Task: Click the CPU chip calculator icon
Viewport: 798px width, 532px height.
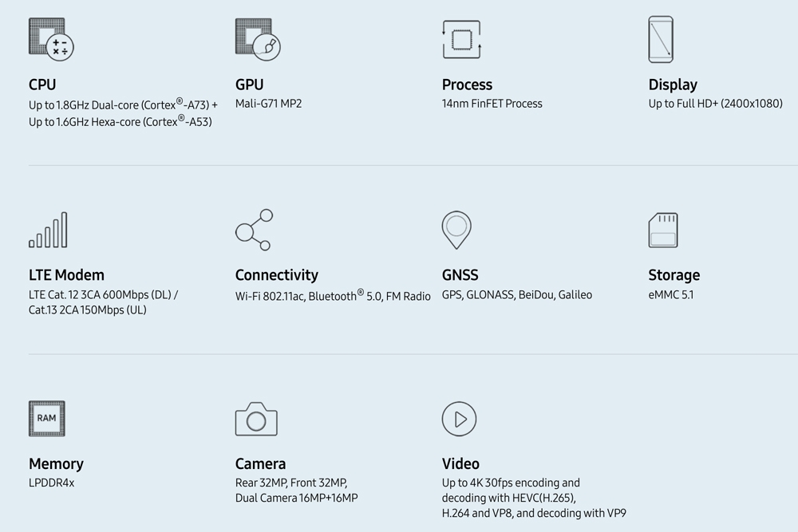Action: [51, 38]
